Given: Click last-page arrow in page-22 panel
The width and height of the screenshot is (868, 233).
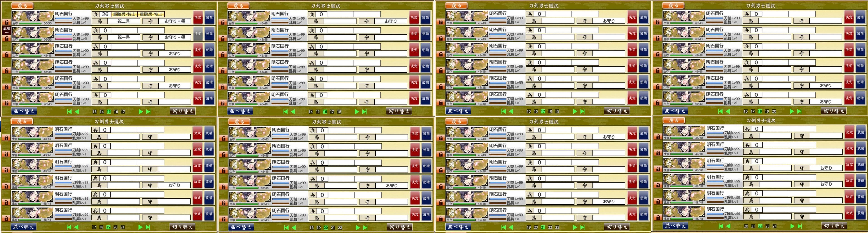Looking at the screenshot, I should click(800, 226).
